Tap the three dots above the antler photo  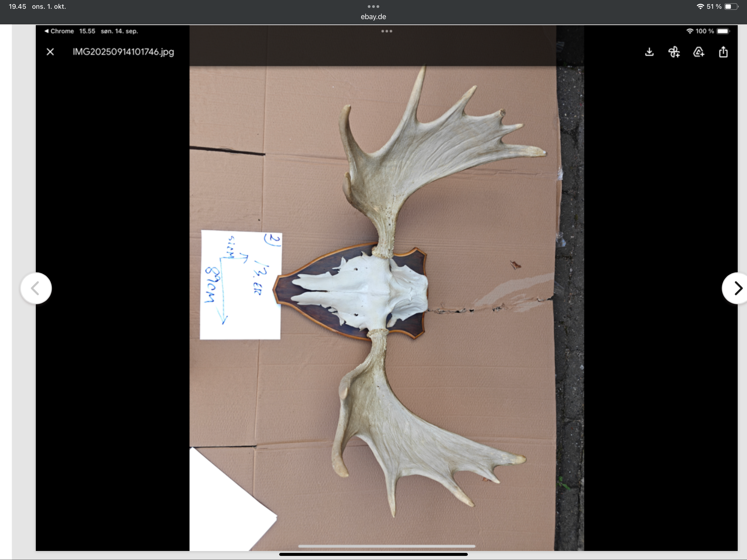point(386,31)
